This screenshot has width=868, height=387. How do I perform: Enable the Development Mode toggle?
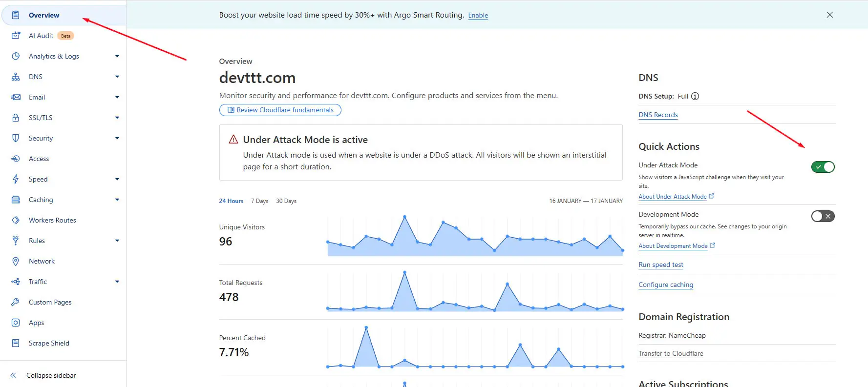tap(823, 216)
